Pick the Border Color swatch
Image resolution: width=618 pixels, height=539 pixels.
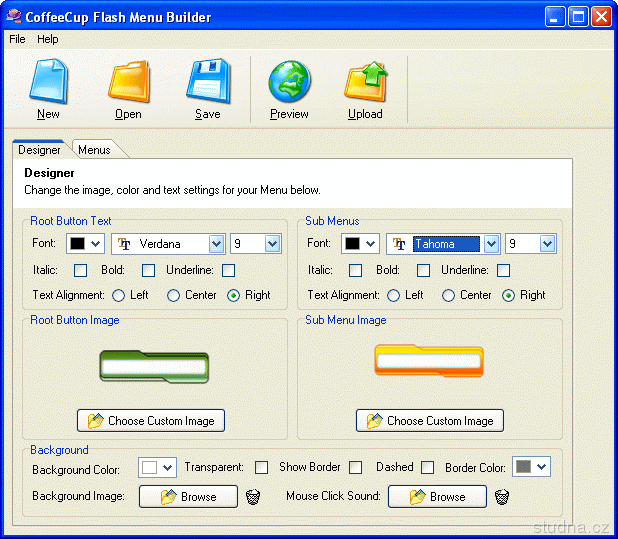point(531,467)
